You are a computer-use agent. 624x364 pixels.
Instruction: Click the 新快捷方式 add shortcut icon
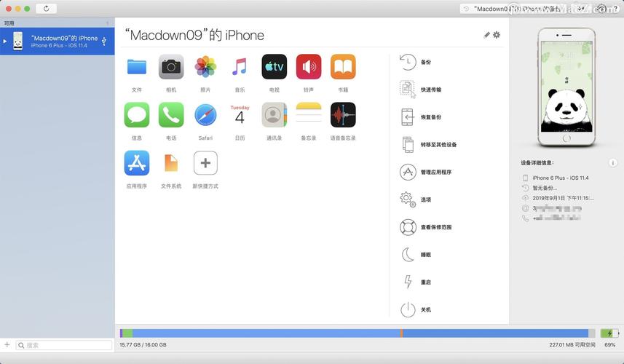point(205,163)
